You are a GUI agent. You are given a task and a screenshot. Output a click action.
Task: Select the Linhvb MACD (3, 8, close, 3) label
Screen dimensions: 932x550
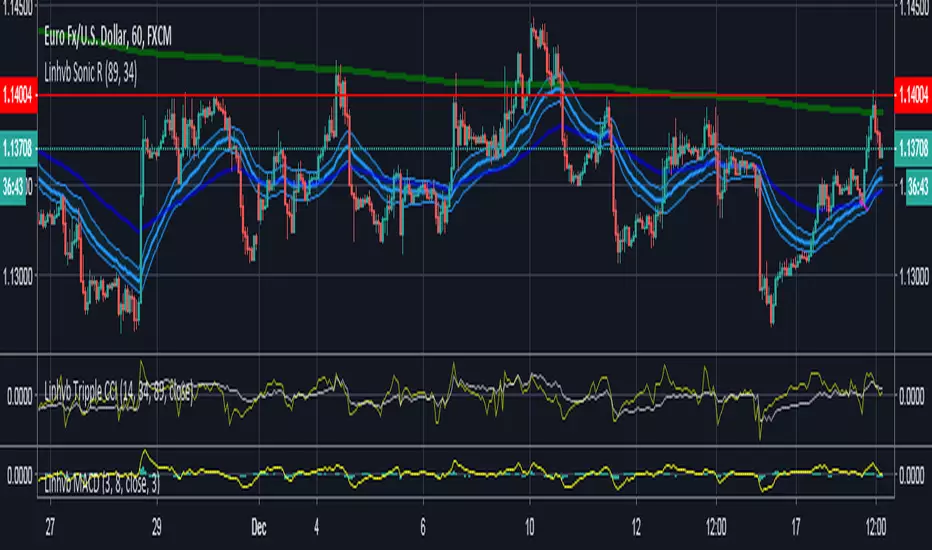pos(102,484)
